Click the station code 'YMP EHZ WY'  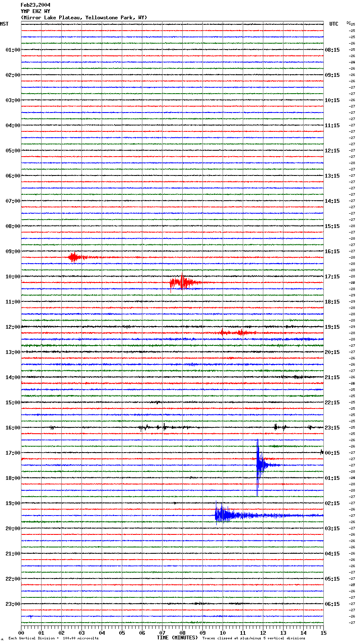click(35, 11)
